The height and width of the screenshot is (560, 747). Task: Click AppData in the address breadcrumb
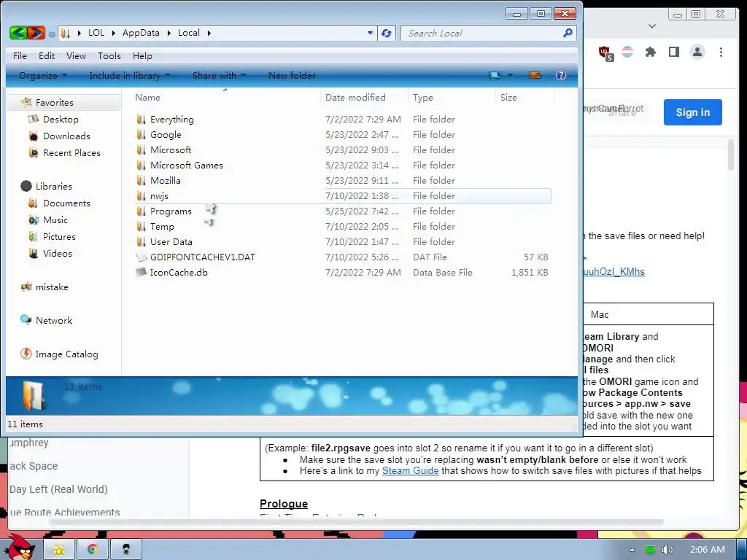[141, 32]
